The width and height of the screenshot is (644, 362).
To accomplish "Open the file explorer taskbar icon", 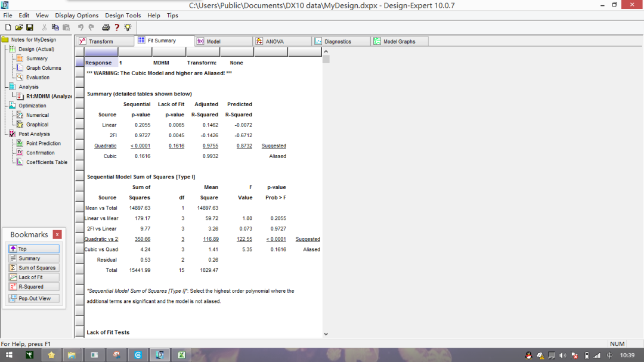I will tap(72, 355).
